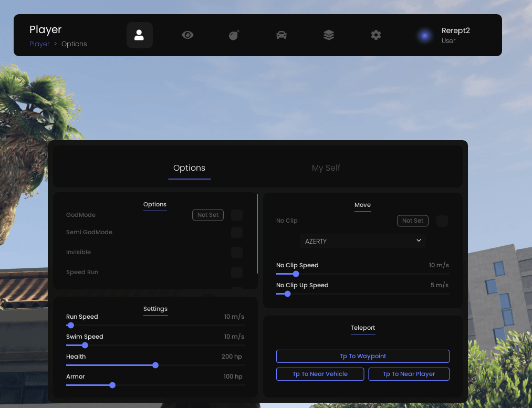Set the No Clip keybind via Not Set
The width and height of the screenshot is (532, 408).
[413, 221]
